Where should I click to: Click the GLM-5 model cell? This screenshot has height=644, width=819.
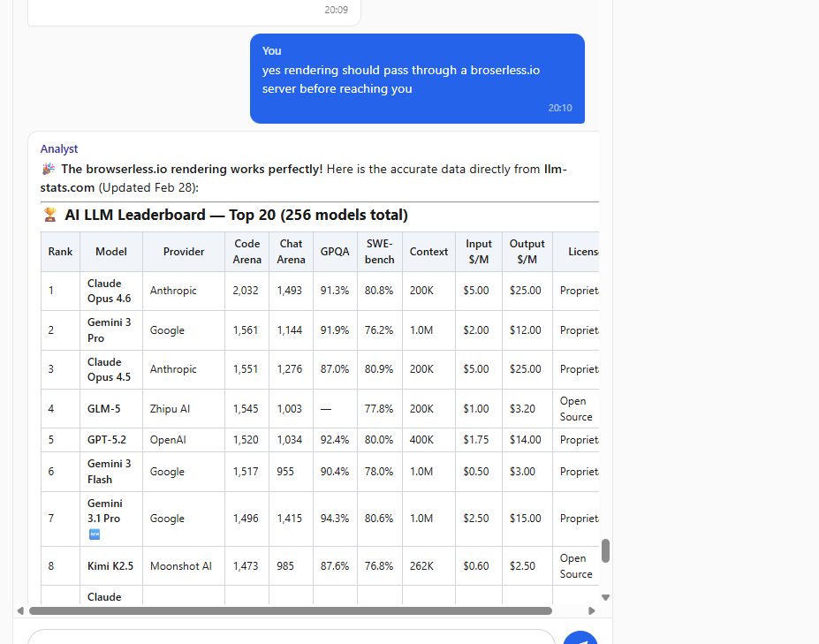(x=110, y=408)
